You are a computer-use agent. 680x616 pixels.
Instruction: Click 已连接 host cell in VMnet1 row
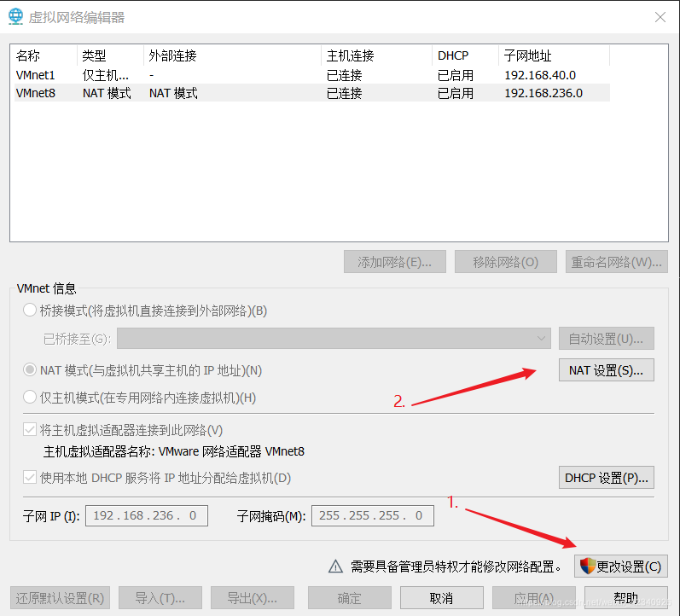click(x=345, y=75)
